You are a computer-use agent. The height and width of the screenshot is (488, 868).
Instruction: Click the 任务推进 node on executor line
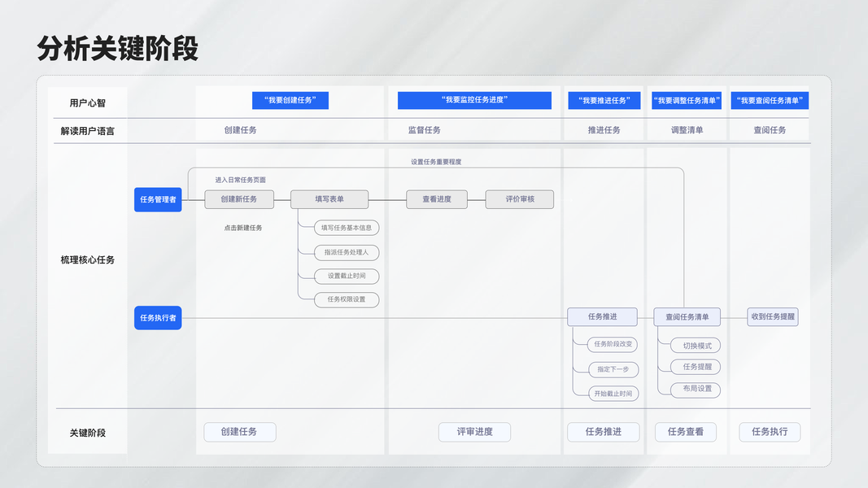pos(602,316)
